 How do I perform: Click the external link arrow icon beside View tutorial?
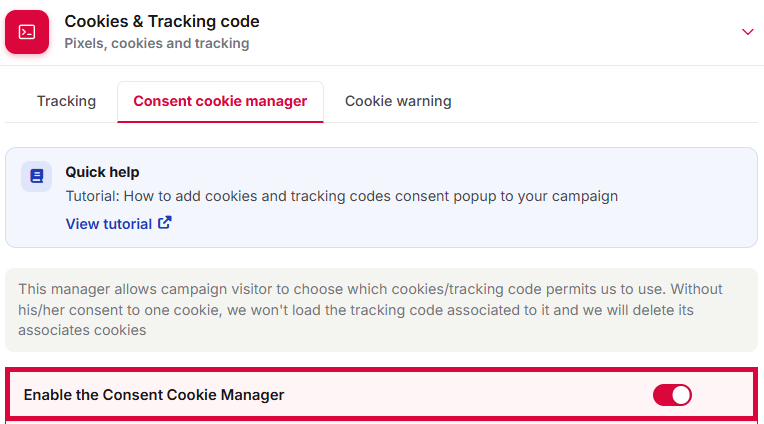(x=165, y=223)
